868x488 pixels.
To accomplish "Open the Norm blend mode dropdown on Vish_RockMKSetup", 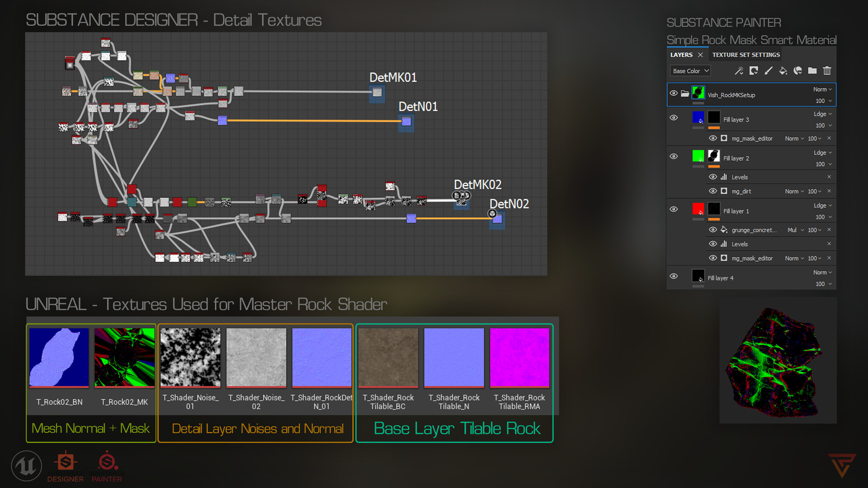I will coord(821,89).
